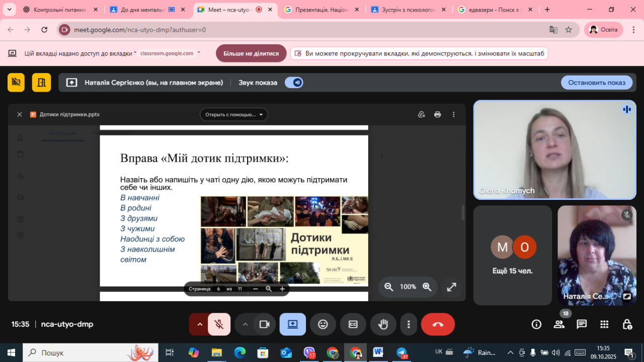644x362 pixels.
Task: Open the chat panel icon
Action: (x=582, y=324)
